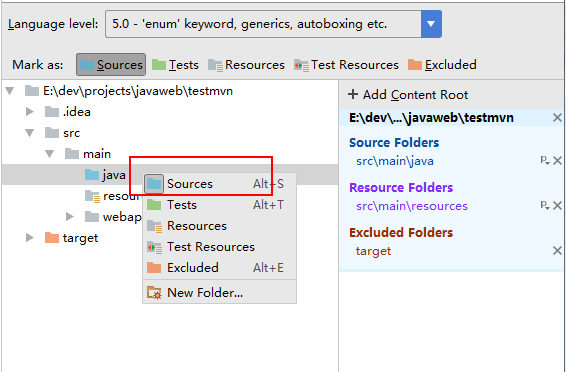Collapse the testmvn root folder
The image size is (566, 372).
click(10, 91)
